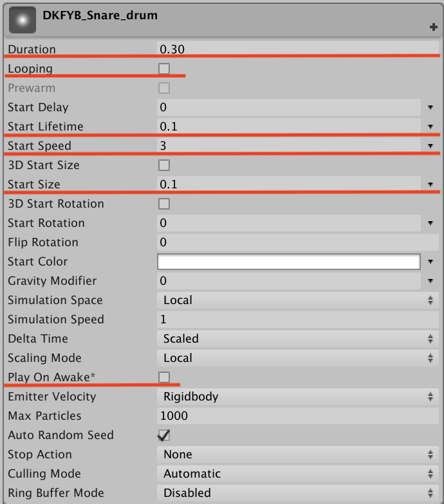Click the white Start Color swatch
This screenshot has height=504, width=444.
pos(288,262)
